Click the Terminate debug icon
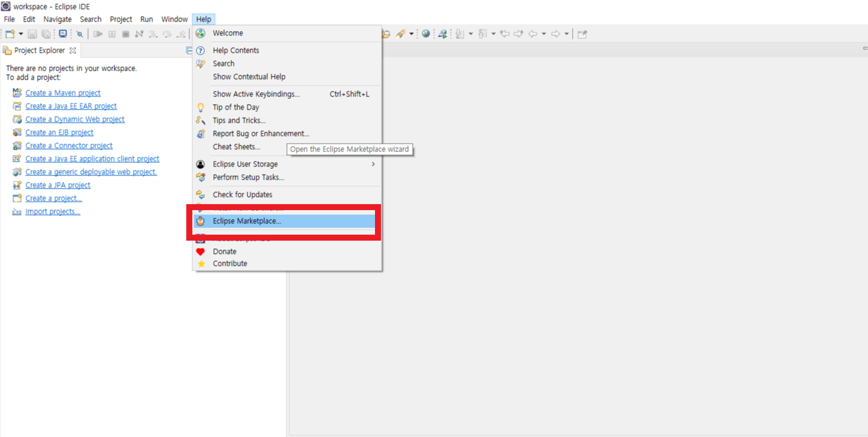The width and height of the screenshot is (868, 437). tap(126, 34)
